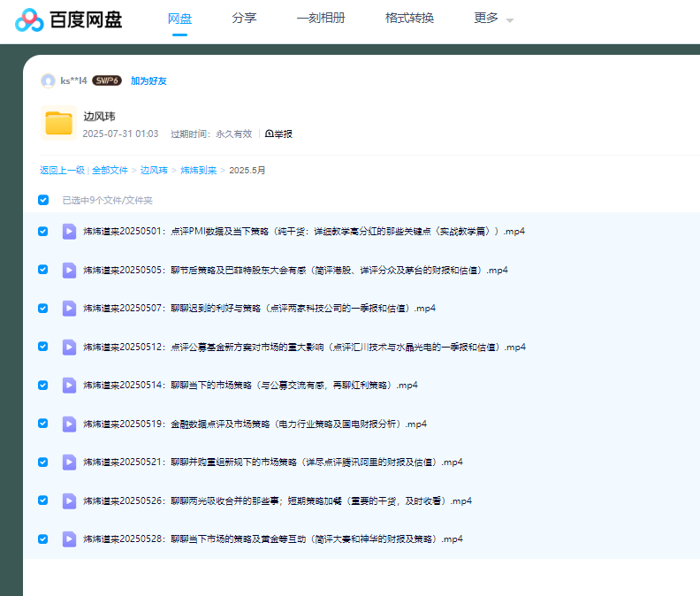Open the 格式转换 tab
Image resolution: width=700 pixels, height=596 pixels.
[x=409, y=19]
